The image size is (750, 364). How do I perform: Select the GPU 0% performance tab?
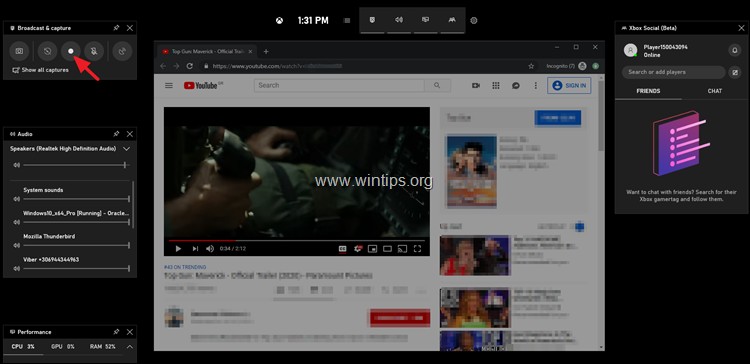click(x=63, y=346)
